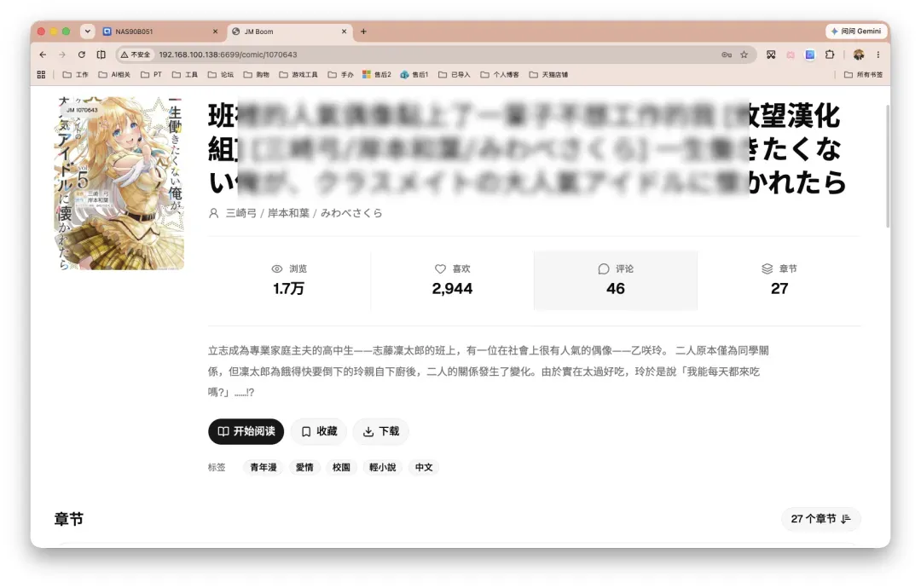Open the 购物 bookmark folder

(x=256, y=74)
